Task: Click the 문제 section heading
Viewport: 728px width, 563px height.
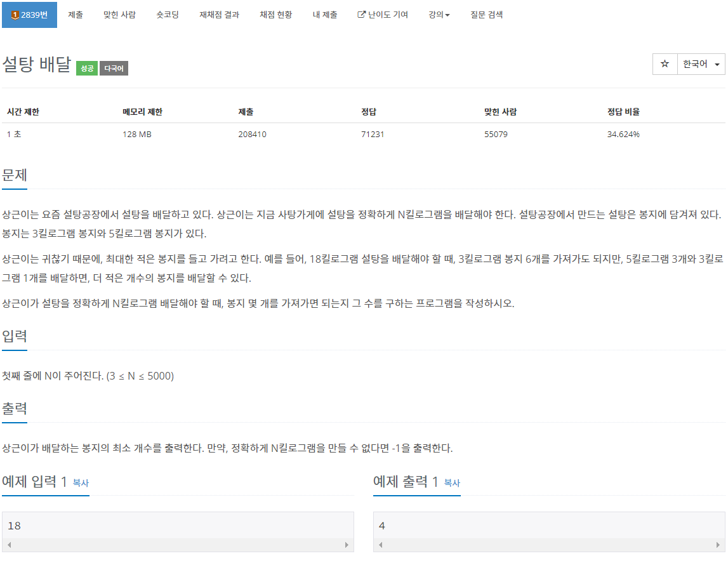Action: 15,175
